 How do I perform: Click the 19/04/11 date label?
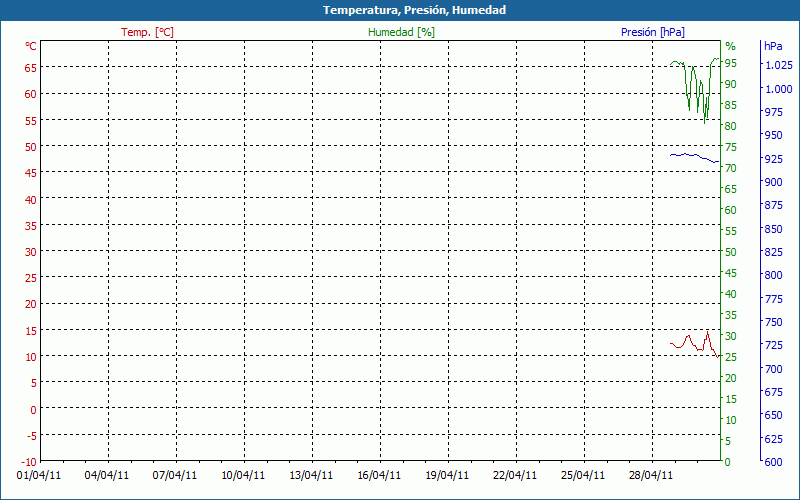pos(447,476)
